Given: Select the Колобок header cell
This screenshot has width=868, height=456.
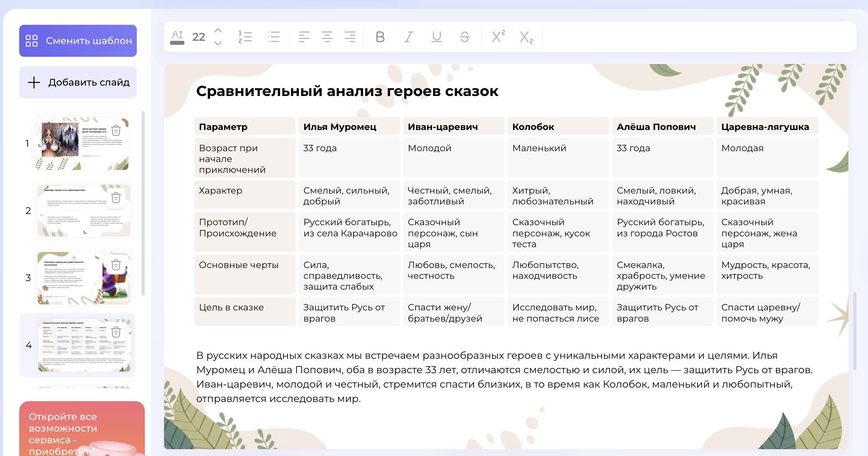Looking at the screenshot, I should pyautogui.click(x=558, y=126).
